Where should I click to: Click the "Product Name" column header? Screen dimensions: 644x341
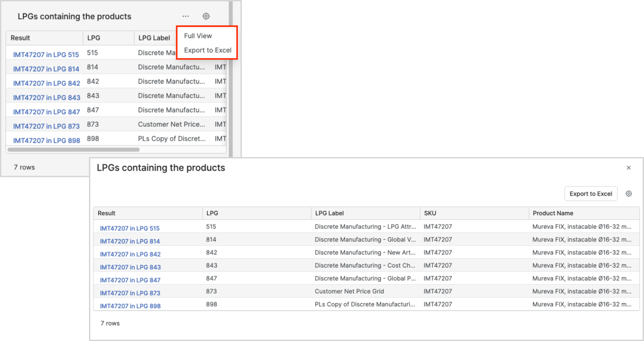pyautogui.click(x=553, y=213)
